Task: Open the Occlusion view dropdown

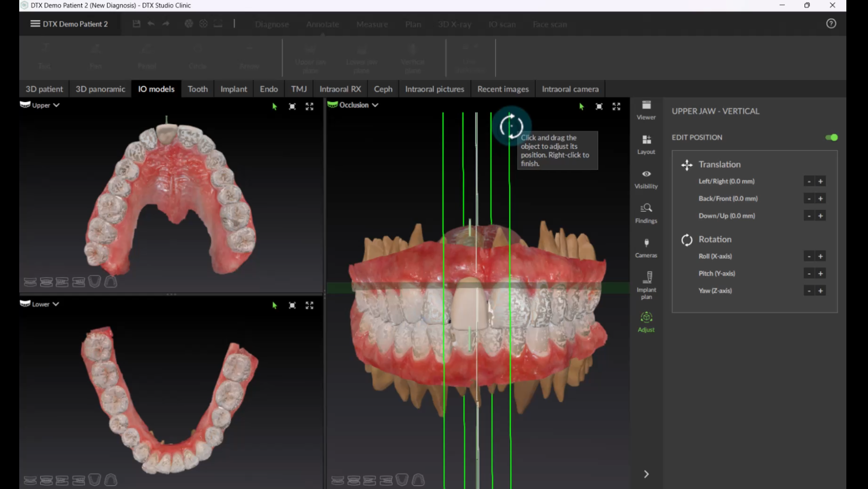Action: point(375,105)
